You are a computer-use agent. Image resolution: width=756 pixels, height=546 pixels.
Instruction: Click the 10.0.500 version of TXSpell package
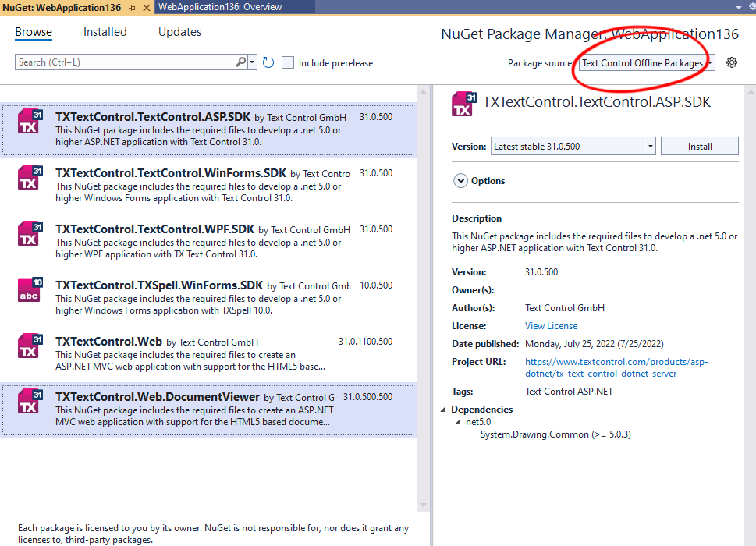click(376, 285)
